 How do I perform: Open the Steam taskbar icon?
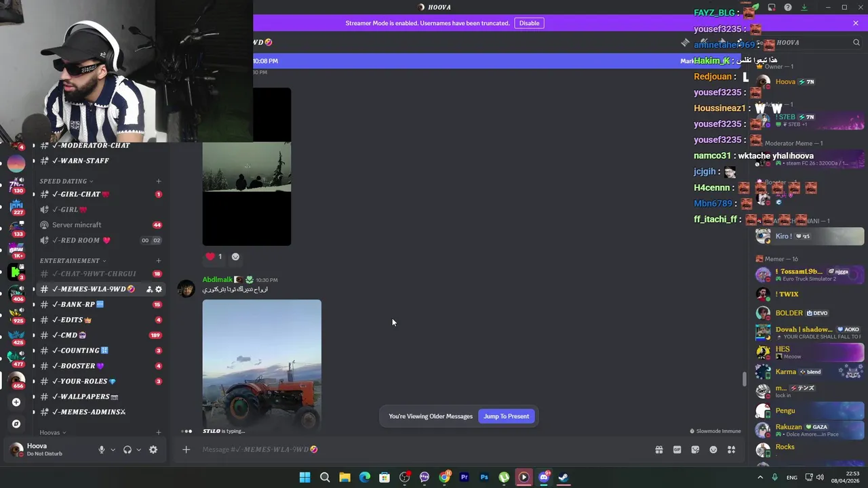click(x=563, y=477)
